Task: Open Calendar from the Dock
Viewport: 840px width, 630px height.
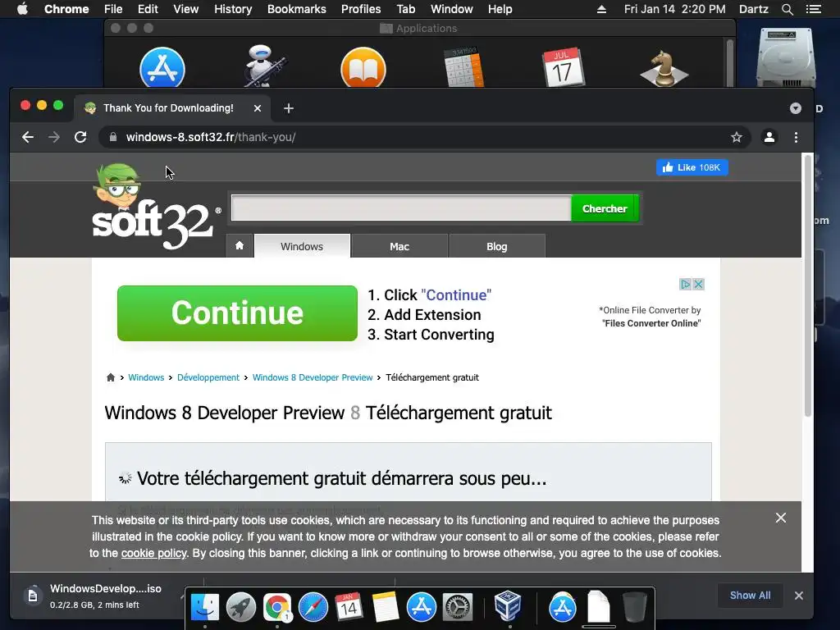Action: 349,608
